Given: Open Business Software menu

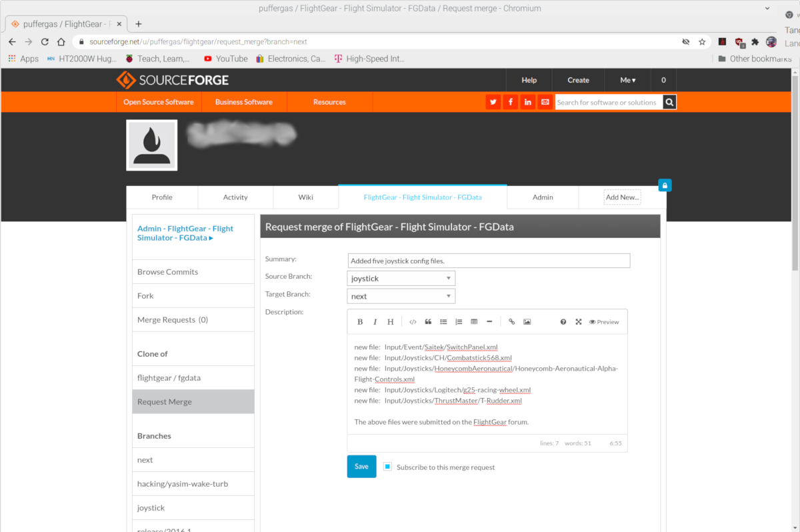Looking at the screenshot, I should click(243, 102).
